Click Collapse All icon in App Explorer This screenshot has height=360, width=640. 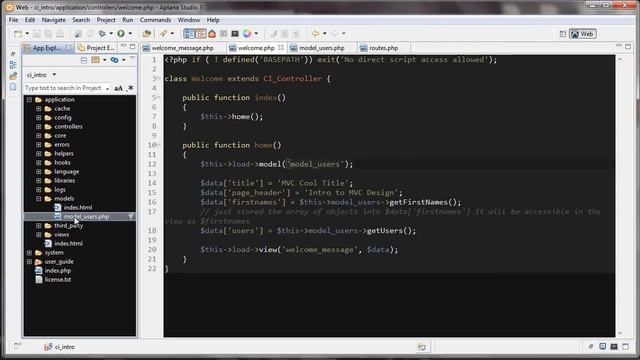click(84, 60)
